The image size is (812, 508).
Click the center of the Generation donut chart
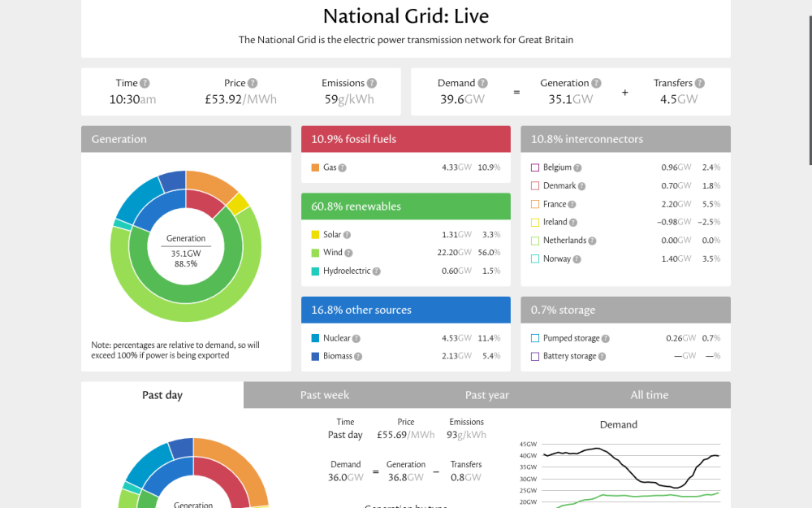coord(186,246)
